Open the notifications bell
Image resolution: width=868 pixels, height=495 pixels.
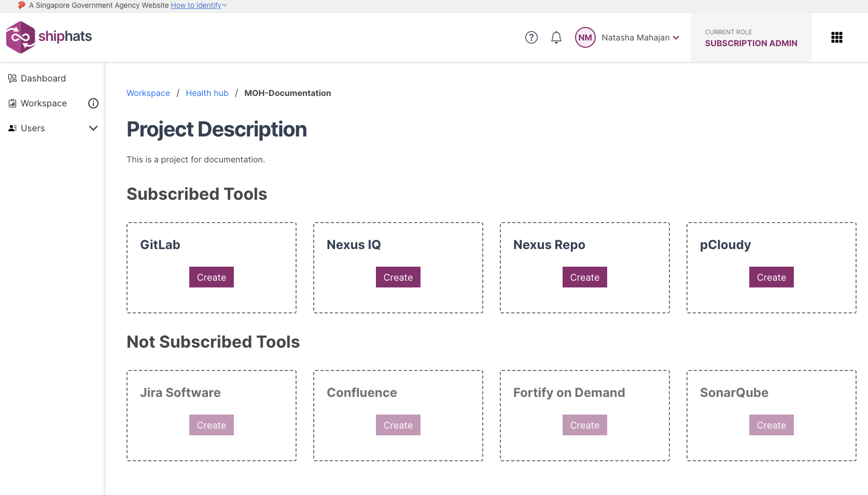(556, 37)
